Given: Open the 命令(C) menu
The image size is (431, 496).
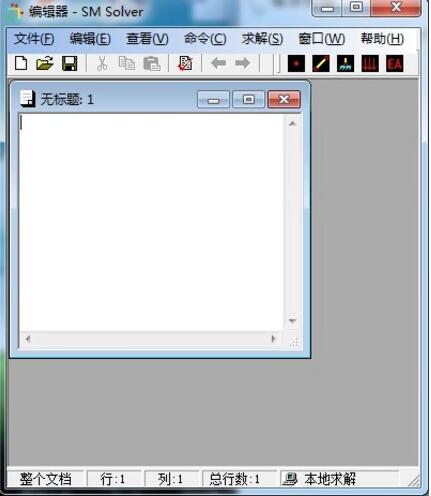Looking at the screenshot, I should (205, 39).
